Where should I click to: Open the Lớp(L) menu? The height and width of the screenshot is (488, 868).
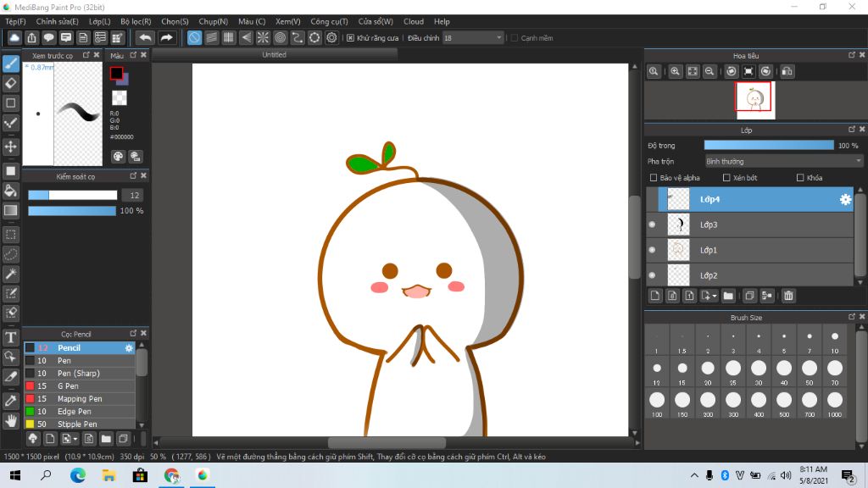(x=100, y=21)
